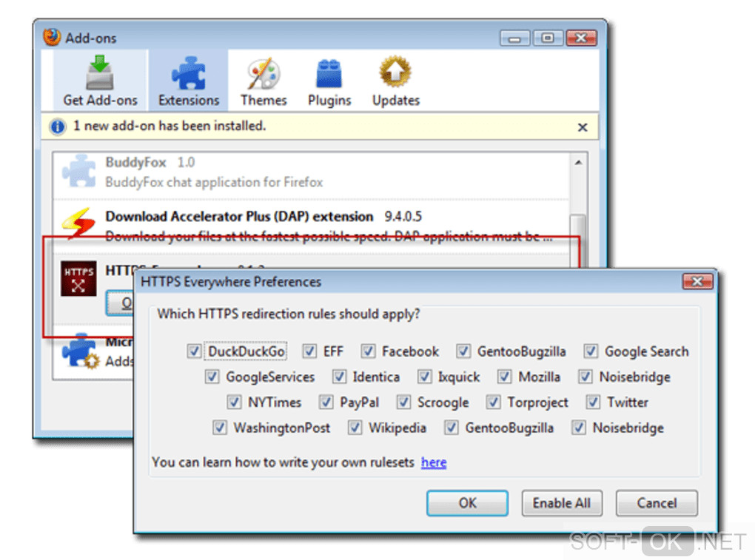Click OK in HTTPS Everywhere Preferences

(467, 503)
